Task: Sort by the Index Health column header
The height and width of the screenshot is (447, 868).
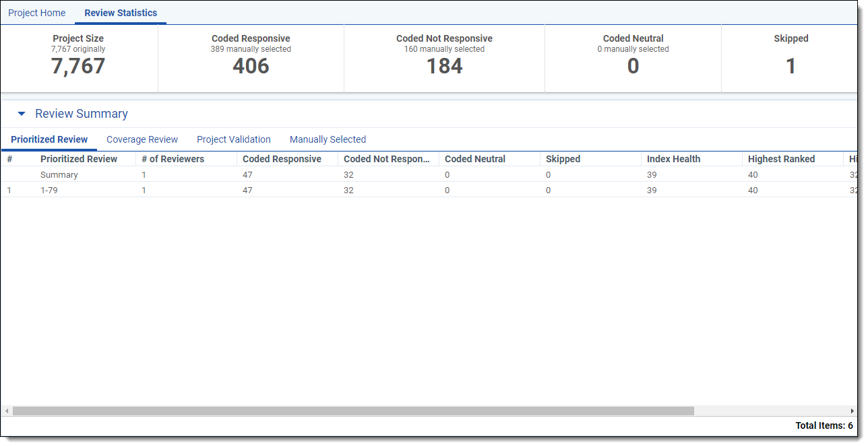Action: coord(673,159)
